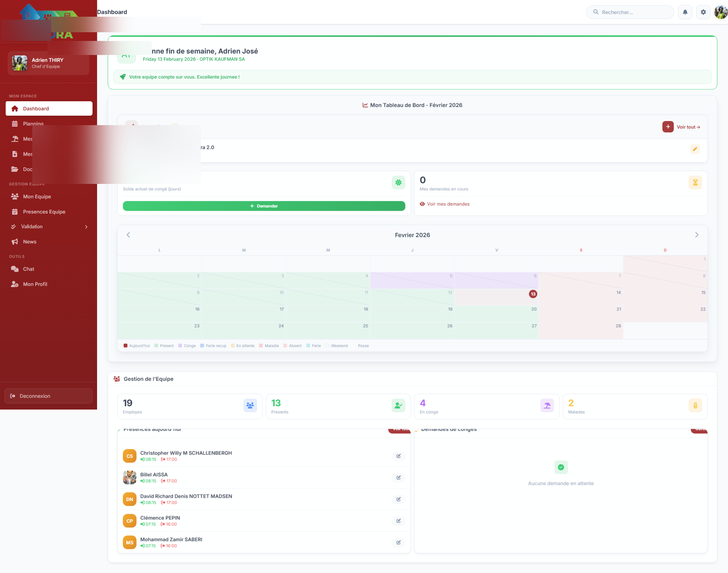Select the Mon Equipe team icon
This screenshot has width=728, height=573.
pyautogui.click(x=15, y=196)
